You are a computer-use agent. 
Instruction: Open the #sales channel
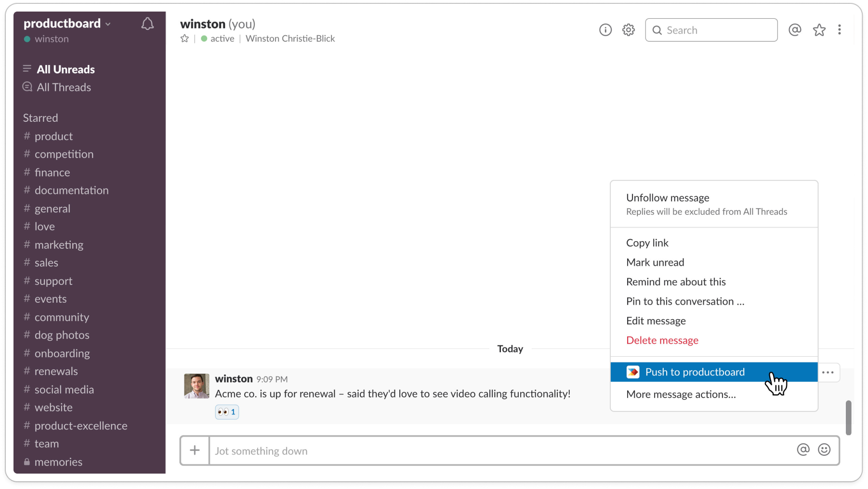tap(41, 262)
